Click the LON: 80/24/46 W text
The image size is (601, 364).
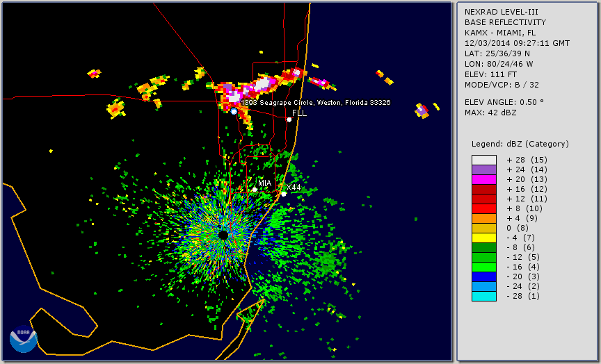point(499,64)
